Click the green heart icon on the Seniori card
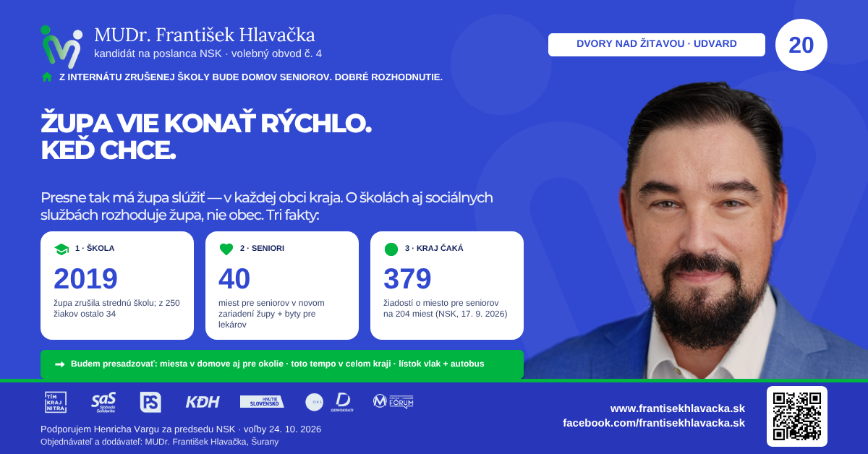Screen dimensions: 868x454 [x=226, y=249]
